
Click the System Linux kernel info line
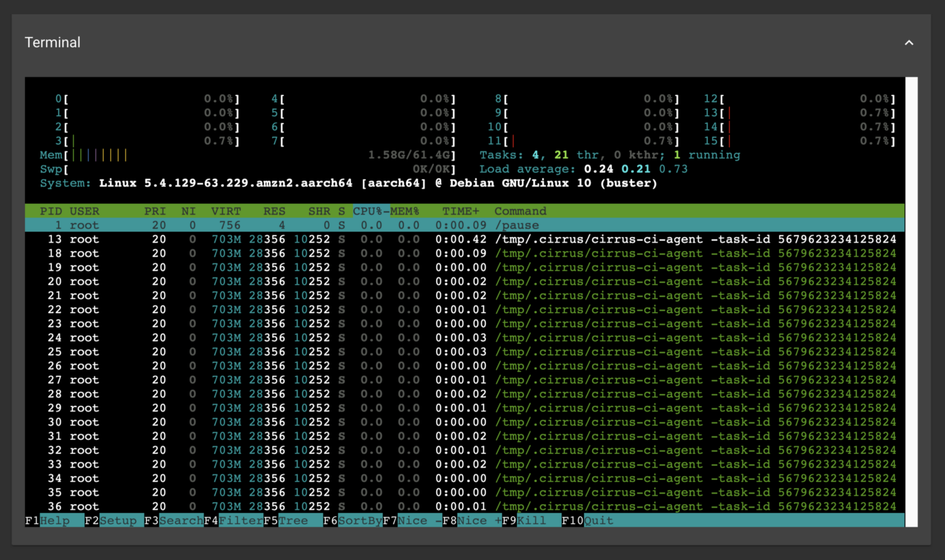pos(348,184)
